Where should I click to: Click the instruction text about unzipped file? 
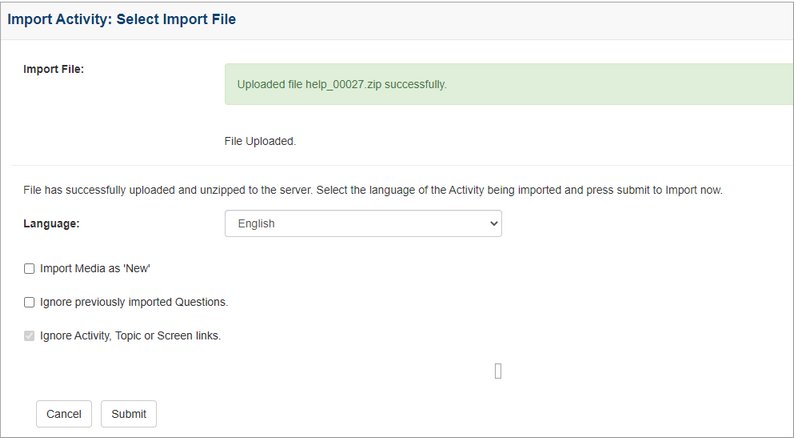tap(372, 190)
